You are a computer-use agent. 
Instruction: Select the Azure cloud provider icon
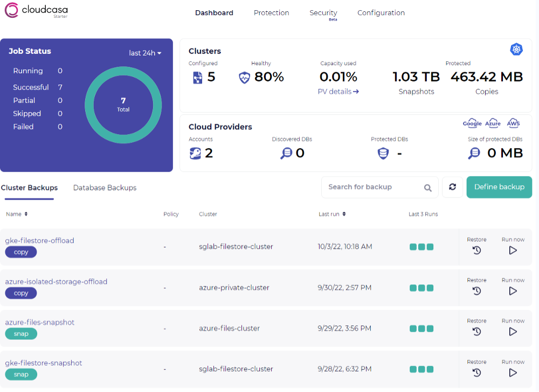click(x=493, y=123)
